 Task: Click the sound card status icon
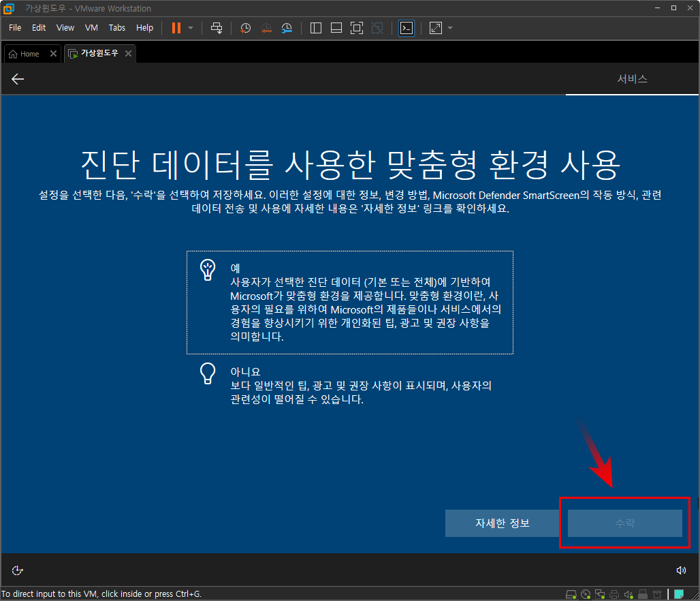pyautogui.click(x=629, y=594)
